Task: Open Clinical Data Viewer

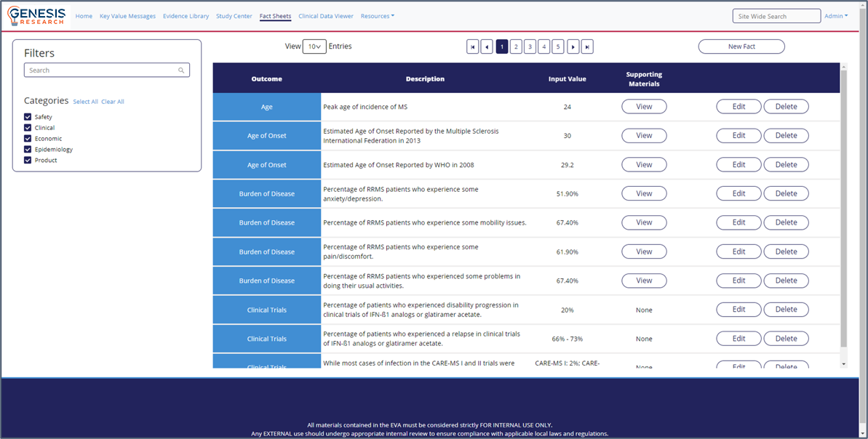Action: pyautogui.click(x=325, y=16)
